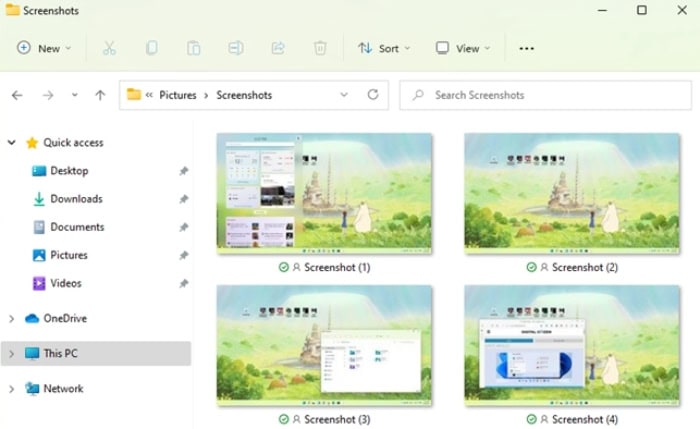Select Network in navigation pane

point(63,389)
